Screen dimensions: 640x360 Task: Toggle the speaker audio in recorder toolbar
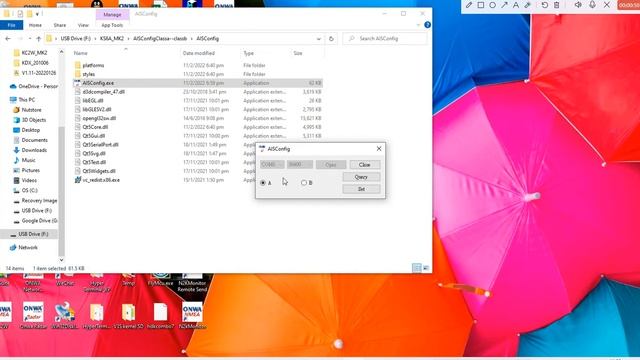point(578,5)
